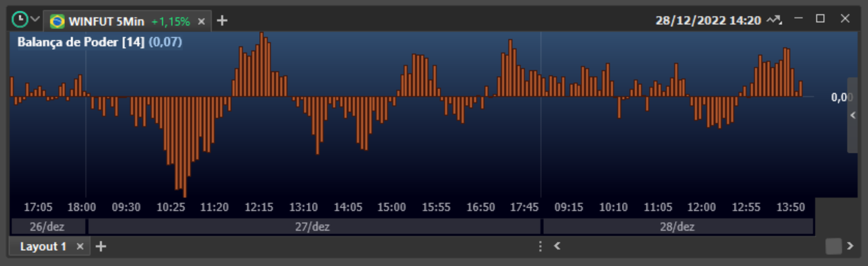Click the right scroll arrow in the bottom bar
This screenshot has height=266, width=868.
tap(850, 245)
